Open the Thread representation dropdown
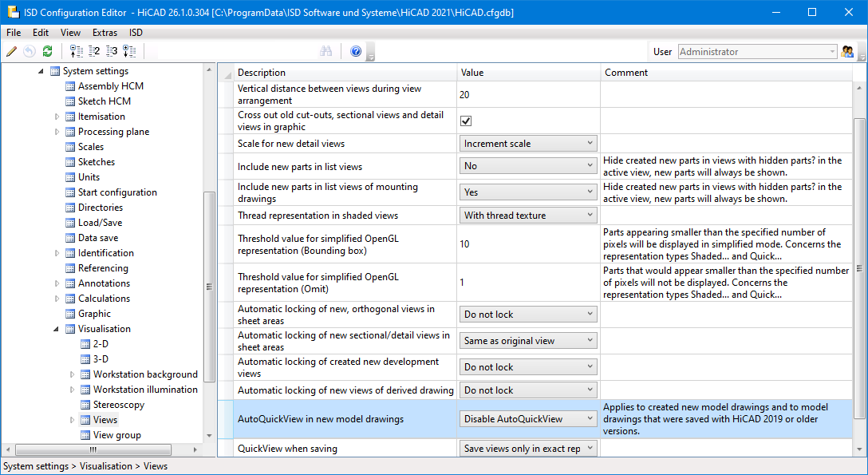The width and height of the screenshot is (868, 475). 529,216
